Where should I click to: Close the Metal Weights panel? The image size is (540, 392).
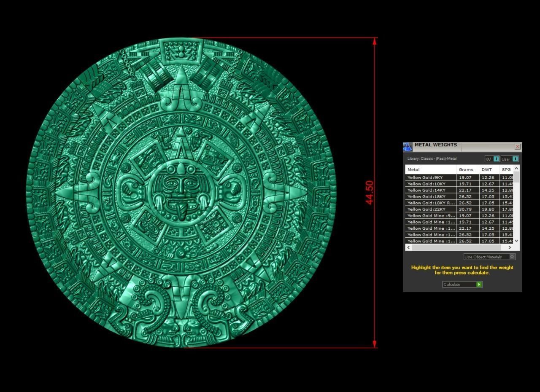[x=518, y=147]
